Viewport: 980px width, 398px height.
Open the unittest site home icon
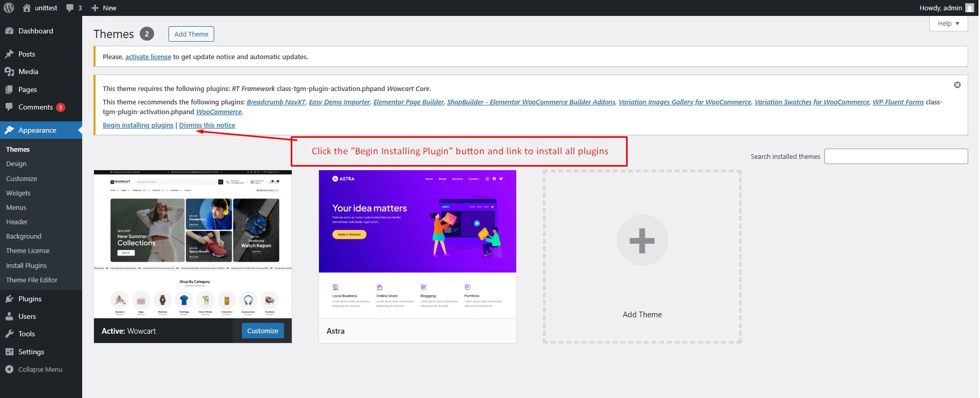click(x=27, y=8)
